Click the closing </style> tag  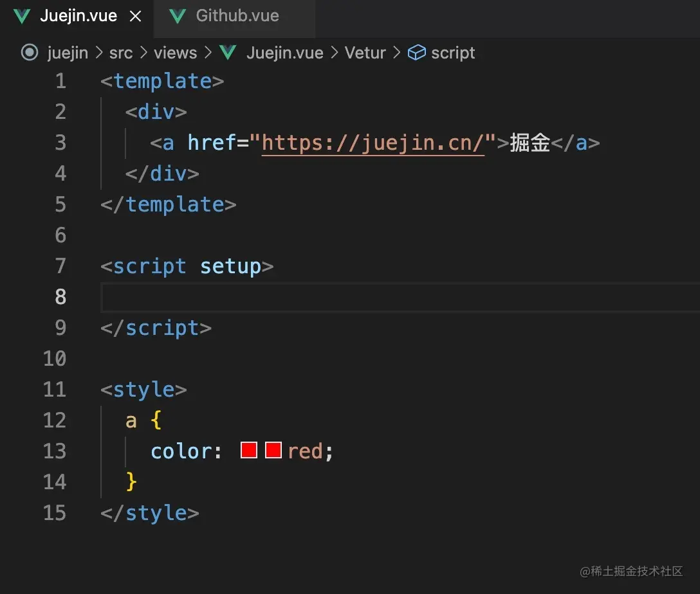point(149,514)
